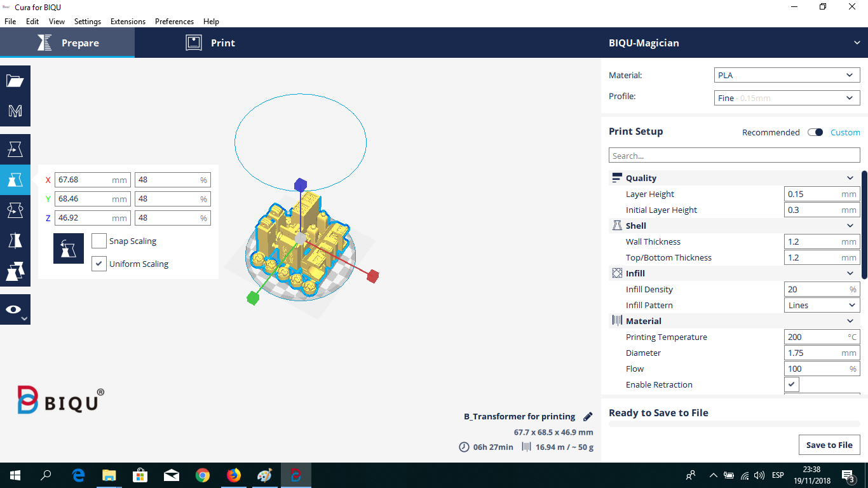This screenshot has height=488, width=868.
Task: Open Firefox from the taskbar
Action: pos(234,475)
